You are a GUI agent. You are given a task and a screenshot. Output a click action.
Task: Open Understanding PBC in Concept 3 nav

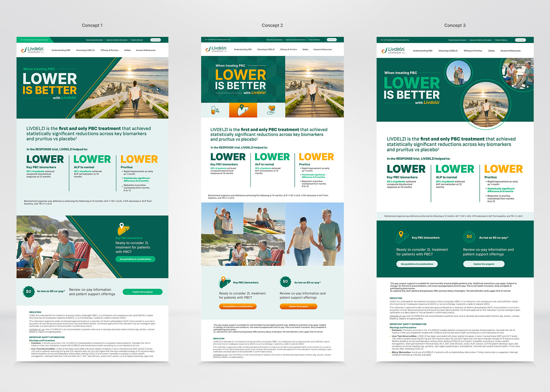pos(423,51)
